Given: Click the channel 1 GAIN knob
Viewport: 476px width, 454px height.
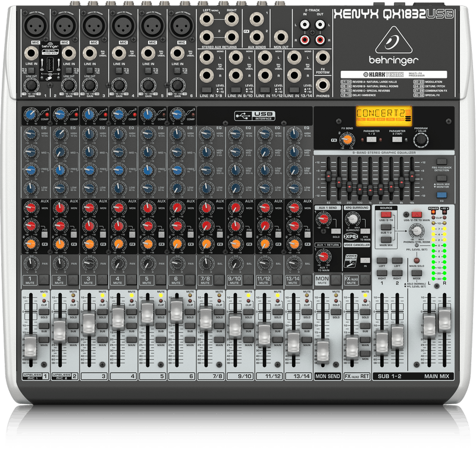Looking at the screenshot, I should [x=32, y=85].
